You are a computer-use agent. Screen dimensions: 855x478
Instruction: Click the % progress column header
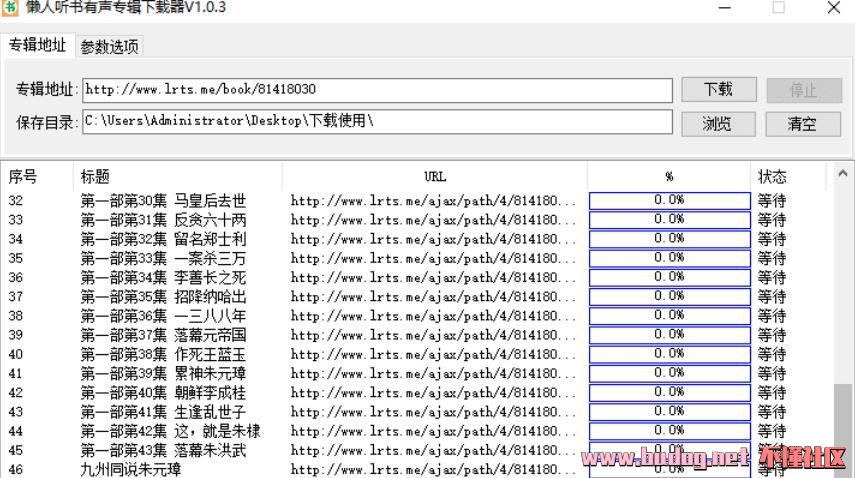(669, 176)
